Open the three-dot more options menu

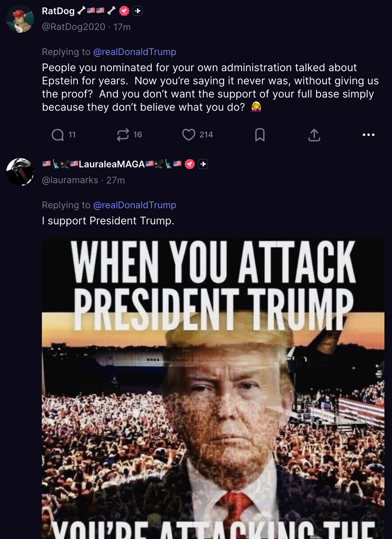[x=369, y=135]
